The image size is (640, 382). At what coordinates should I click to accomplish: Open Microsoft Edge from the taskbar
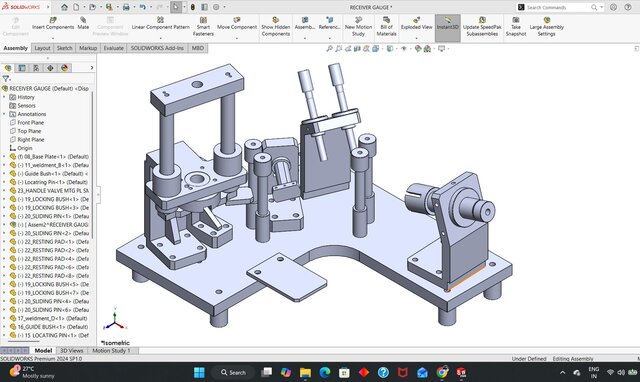(x=324, y=372)
